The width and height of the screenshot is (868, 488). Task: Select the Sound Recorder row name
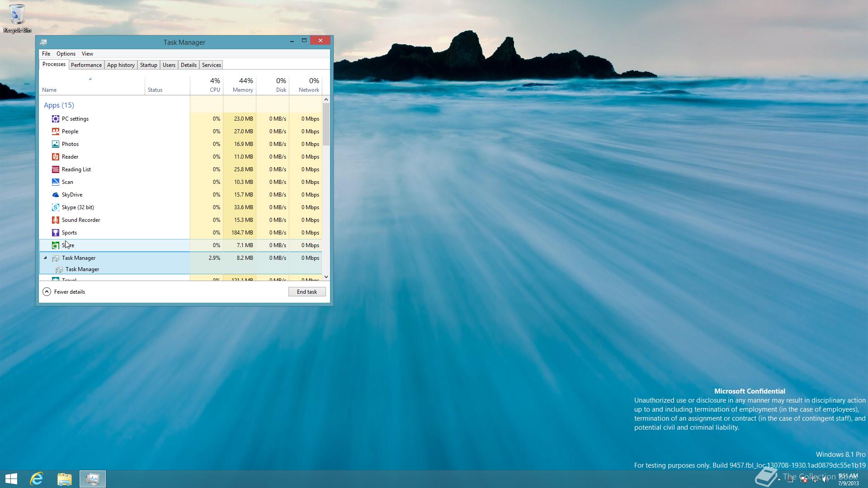81,220
